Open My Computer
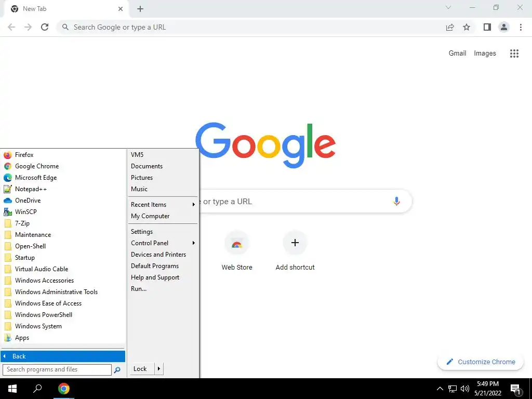This screenshot has height=399, width=532. pyautogui.click(x=163, y=216)
